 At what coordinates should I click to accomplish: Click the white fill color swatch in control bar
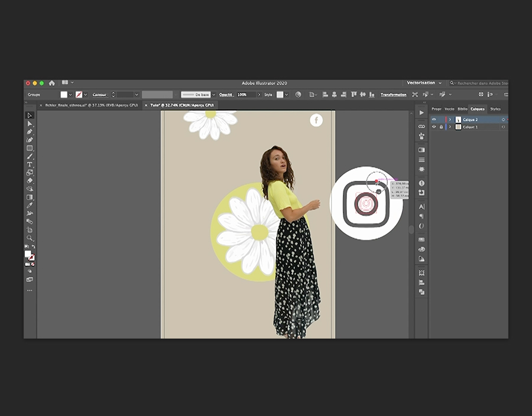[64, 95]
